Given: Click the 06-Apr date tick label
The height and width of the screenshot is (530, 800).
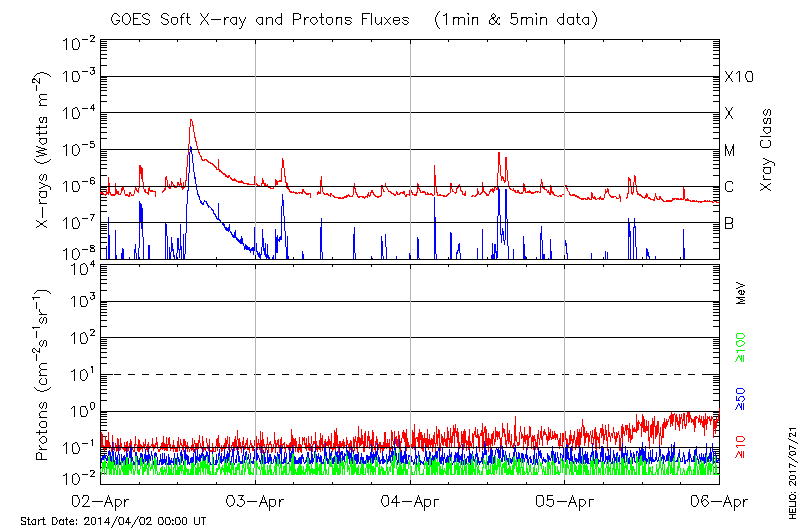Looking at the screenshot, I should pos(719,501).
